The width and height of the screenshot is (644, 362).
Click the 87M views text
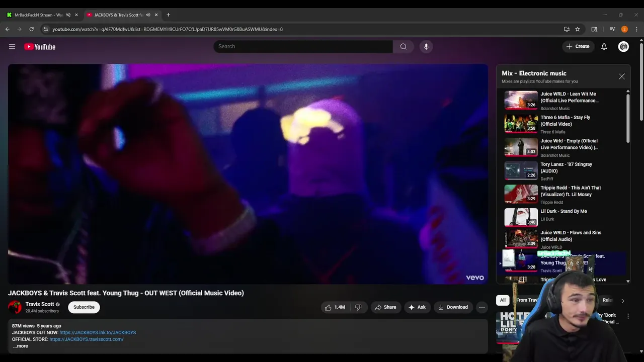coord(23,326)
